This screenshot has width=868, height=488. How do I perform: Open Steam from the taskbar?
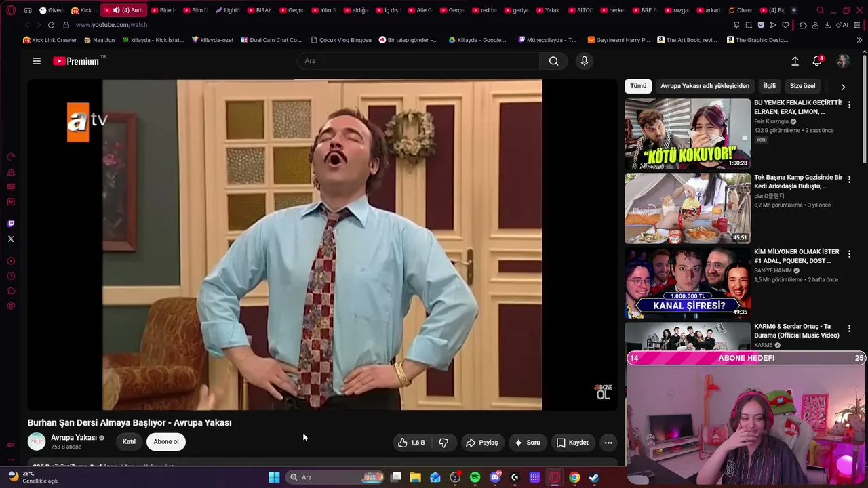click(594, 477)
